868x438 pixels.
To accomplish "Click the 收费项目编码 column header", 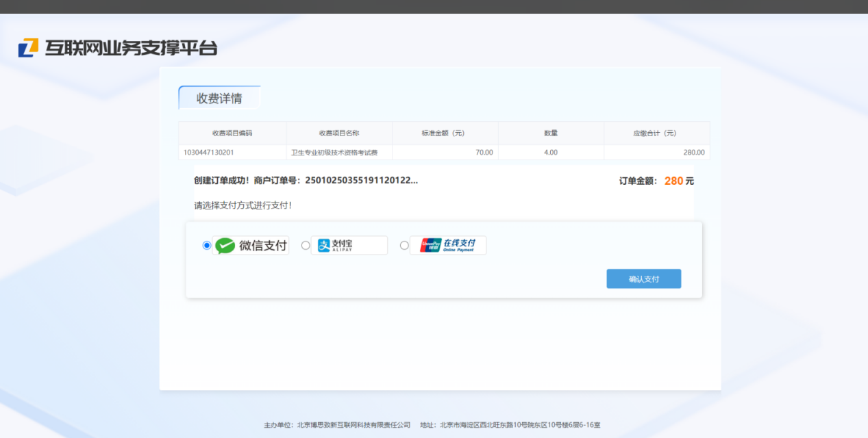I will 232,133.
